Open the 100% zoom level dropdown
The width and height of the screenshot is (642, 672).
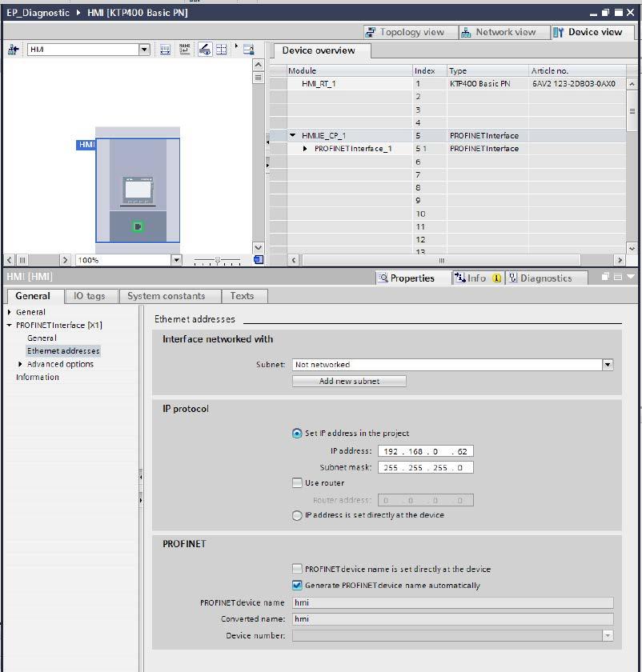point(176,260)
